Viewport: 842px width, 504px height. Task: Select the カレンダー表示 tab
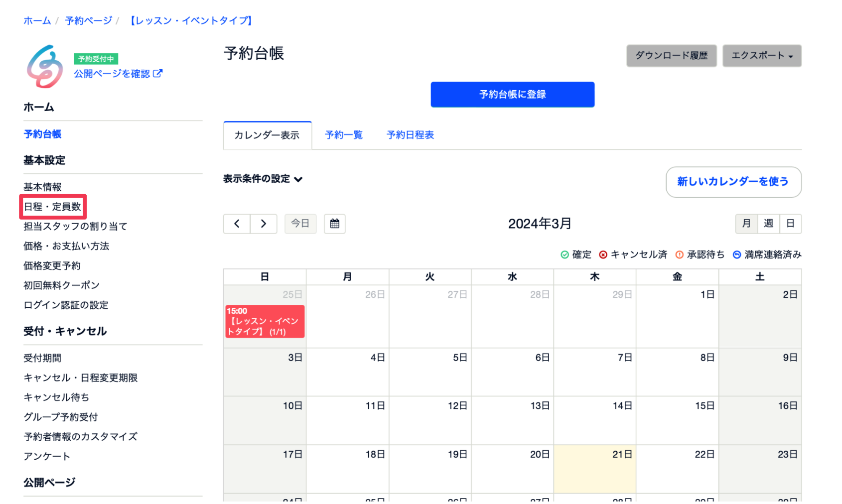point(268,135)
